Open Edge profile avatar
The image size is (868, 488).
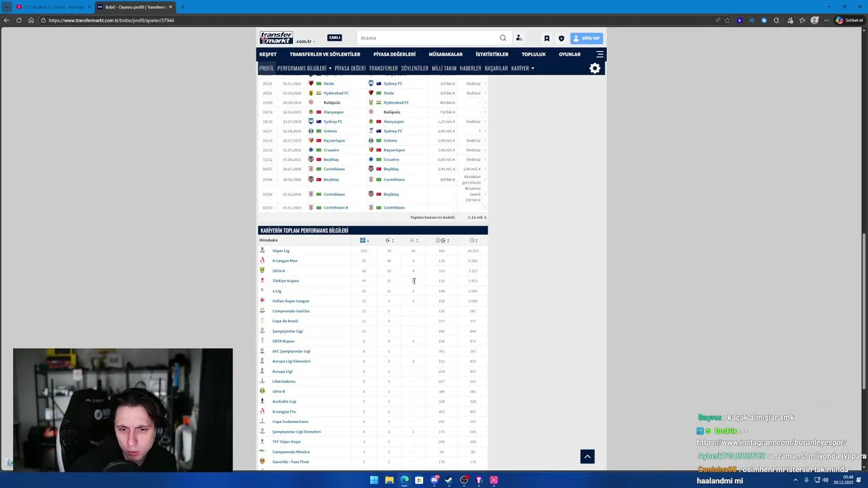[x=814, y=20]
